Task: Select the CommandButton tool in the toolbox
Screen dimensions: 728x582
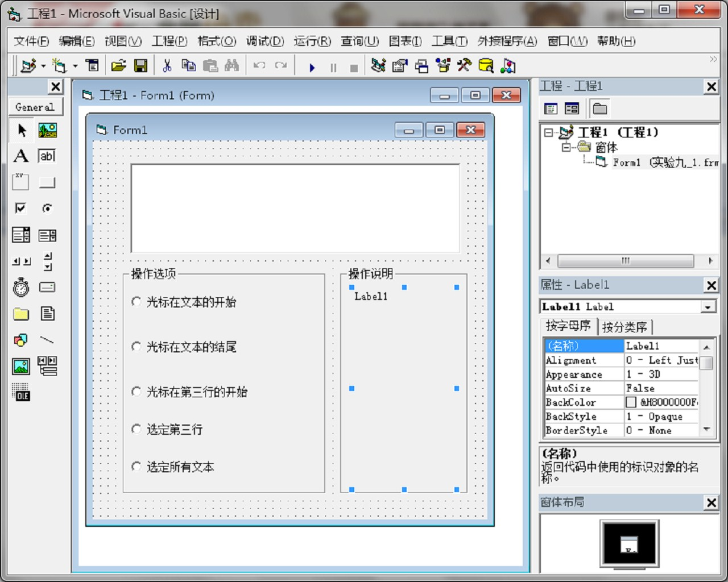Action: [47, 182]
